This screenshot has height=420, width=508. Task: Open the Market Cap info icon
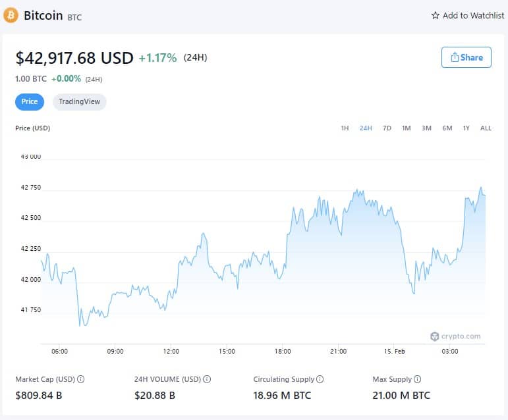coord(81,379)
